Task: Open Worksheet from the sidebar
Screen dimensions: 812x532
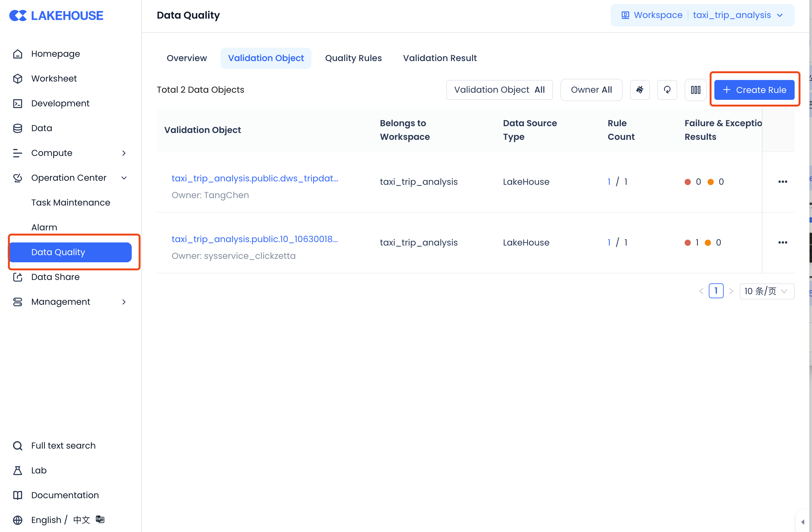Action: point(54,78)
